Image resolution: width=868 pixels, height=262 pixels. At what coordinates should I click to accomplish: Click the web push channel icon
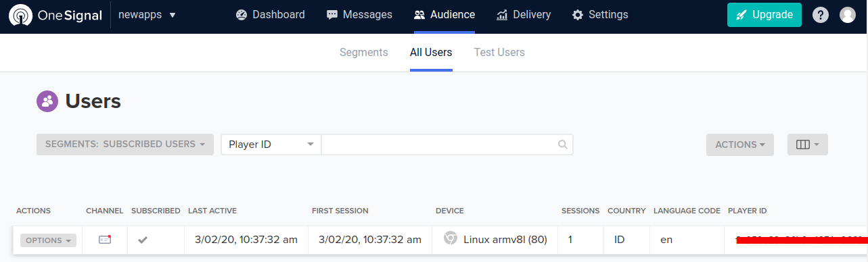coord(105,240)
